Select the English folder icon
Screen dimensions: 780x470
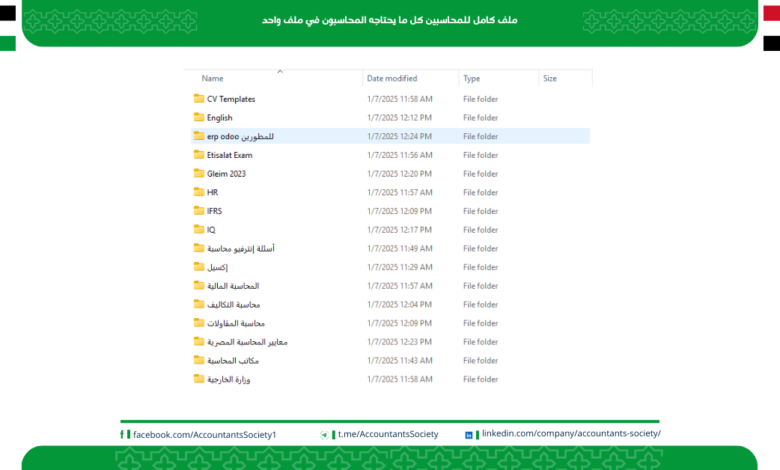(198, 118)
